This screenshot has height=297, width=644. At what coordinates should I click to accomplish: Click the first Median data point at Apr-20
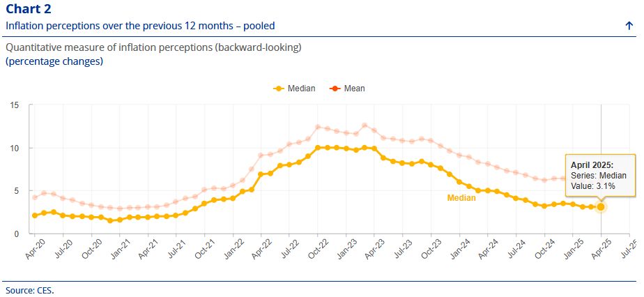coord(35,215)
